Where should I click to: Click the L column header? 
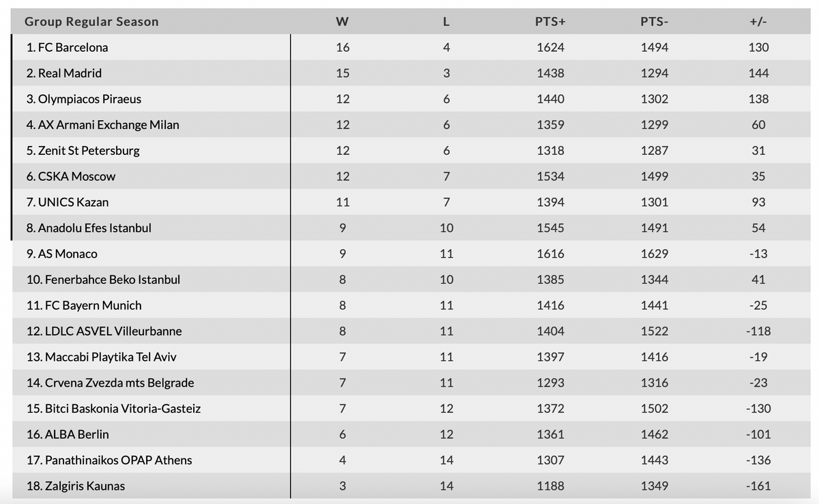click(x=446, y=22)
